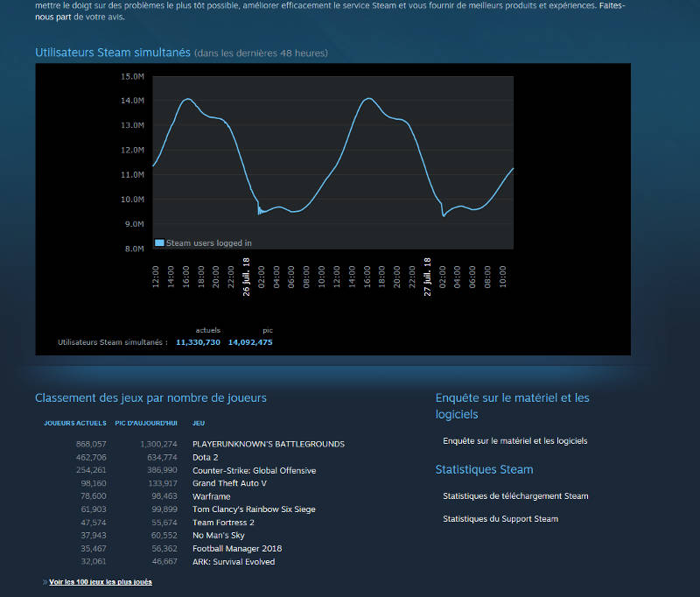Click the 1,300,274 peak players value

click(158, 444)
